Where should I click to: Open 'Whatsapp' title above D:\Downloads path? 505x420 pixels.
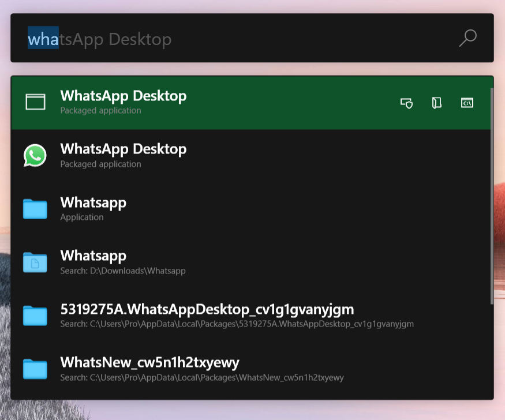pos(93,256)
